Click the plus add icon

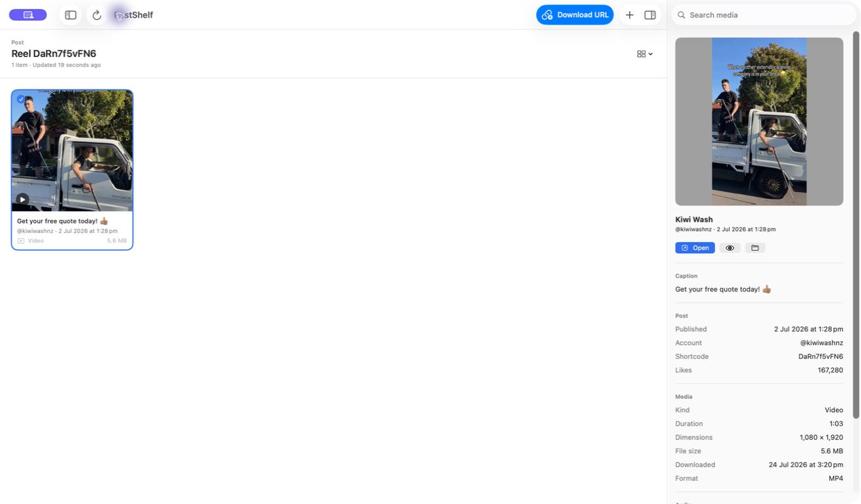(629, 15)
